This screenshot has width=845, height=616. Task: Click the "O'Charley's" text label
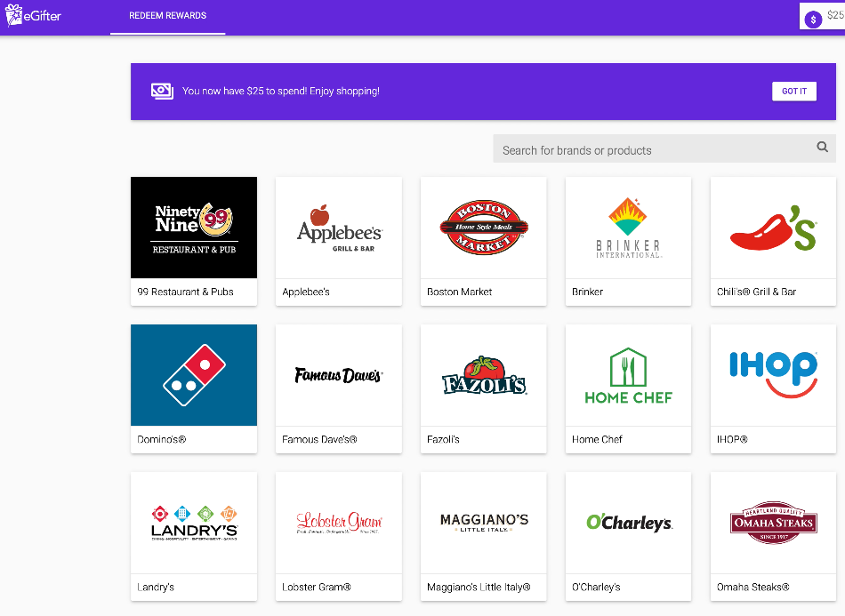tap(596, 587)
